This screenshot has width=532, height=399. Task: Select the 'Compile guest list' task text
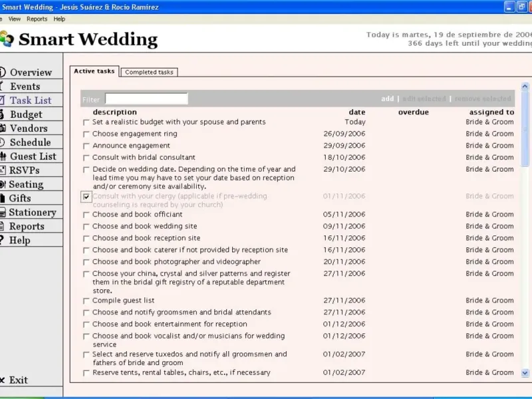(x=123, y=301)
